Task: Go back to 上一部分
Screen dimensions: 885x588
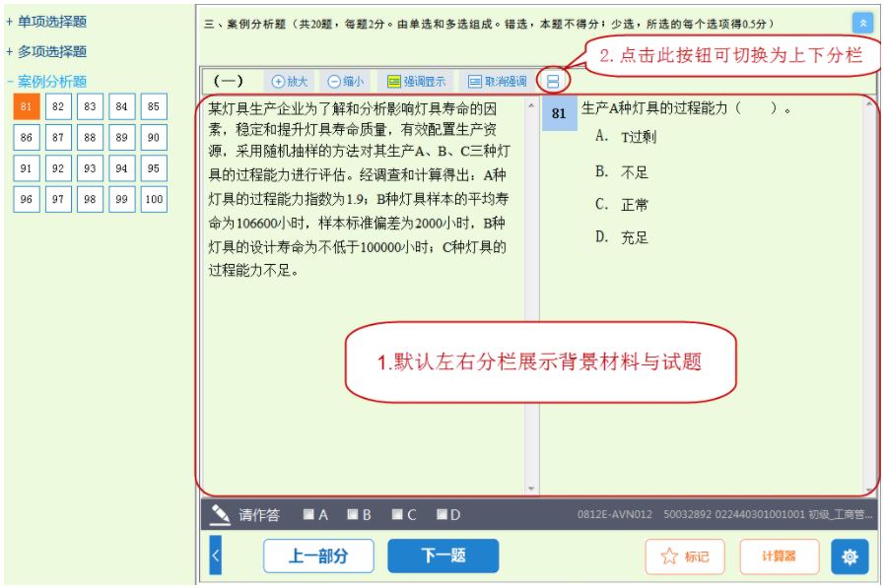Action: (318, 555)
